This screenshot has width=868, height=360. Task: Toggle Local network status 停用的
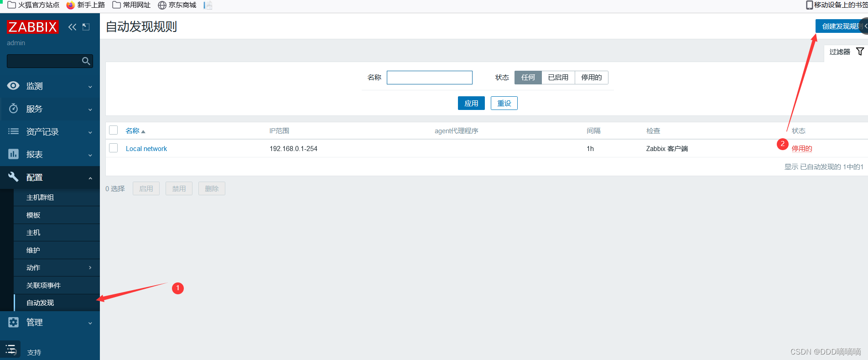pyautogui.click(x=802, y=149)
